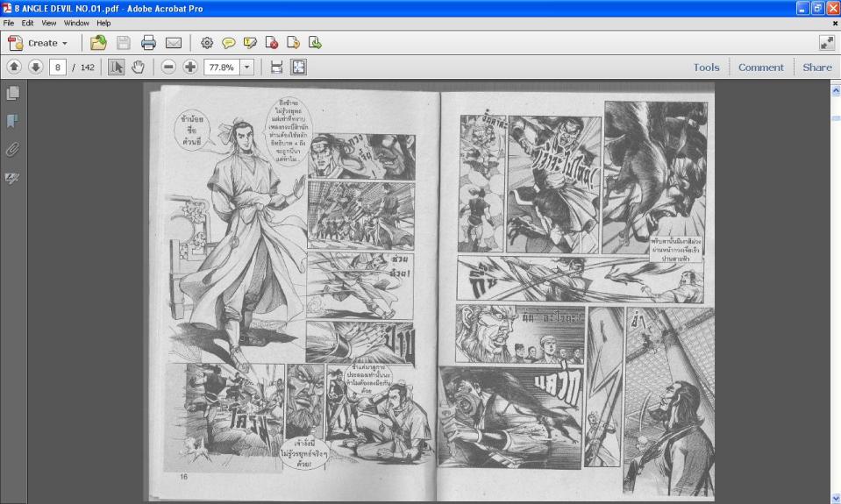The image size is (841, 504).
Task: Open the Tools pane
Action: pos(706,67)
